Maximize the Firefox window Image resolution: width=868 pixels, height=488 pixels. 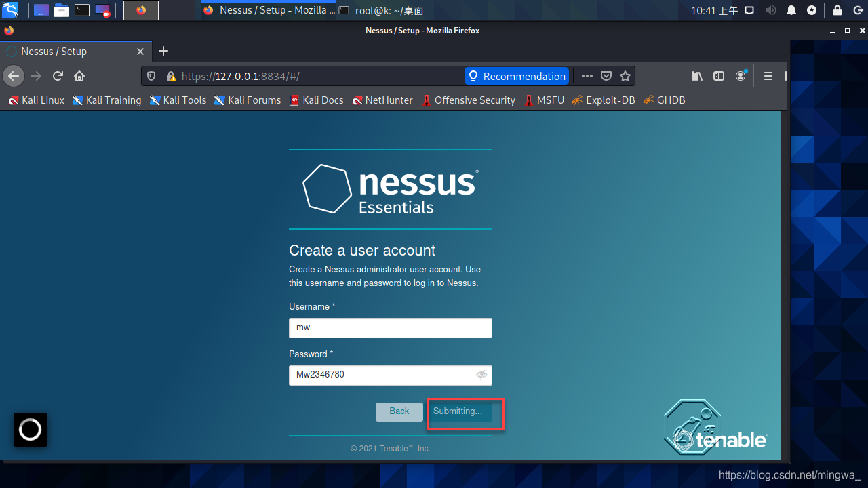tap(848, 30)
